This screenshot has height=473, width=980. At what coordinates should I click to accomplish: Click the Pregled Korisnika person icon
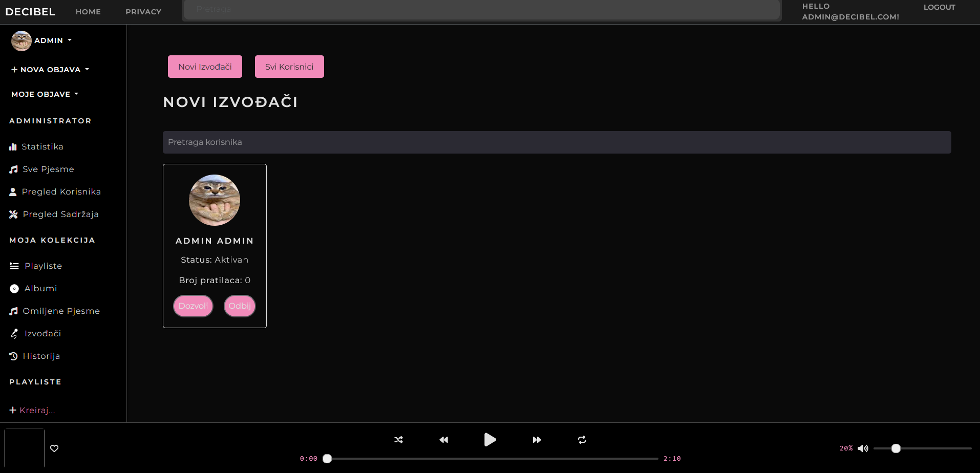pyautogui.click(x=13, y=192)
